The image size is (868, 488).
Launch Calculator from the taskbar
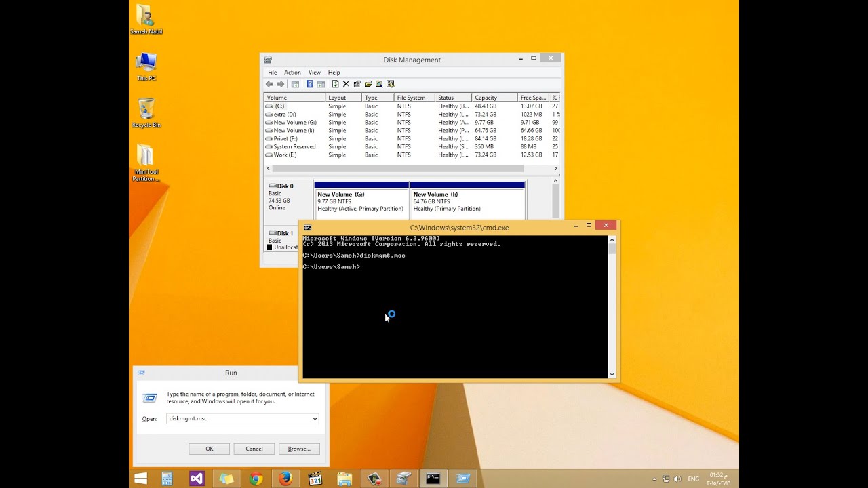[x=167, y=479]
